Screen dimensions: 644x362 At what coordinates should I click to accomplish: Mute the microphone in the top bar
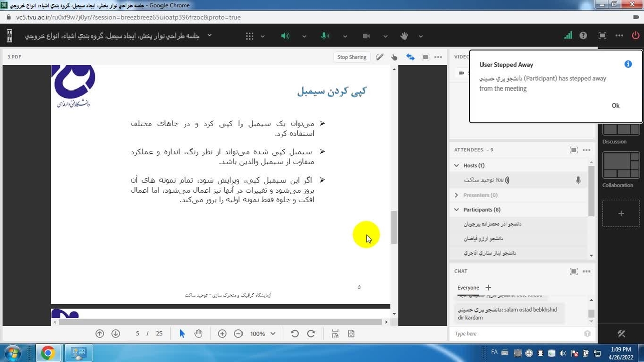pos(325,36)
